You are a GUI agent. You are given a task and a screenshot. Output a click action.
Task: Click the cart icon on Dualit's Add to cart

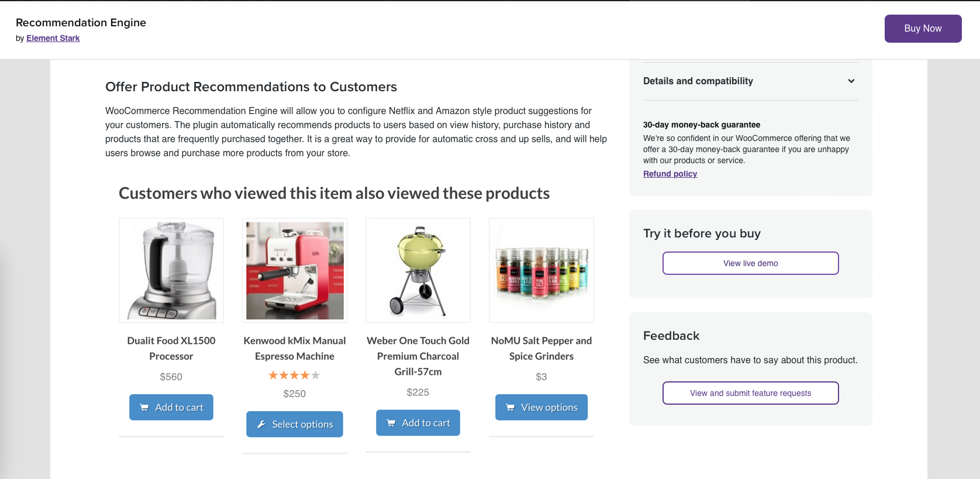[x=144, y=407]
